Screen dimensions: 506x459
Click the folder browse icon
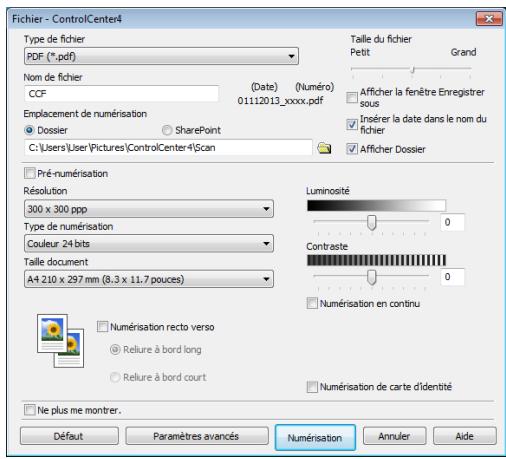point(324,148)
